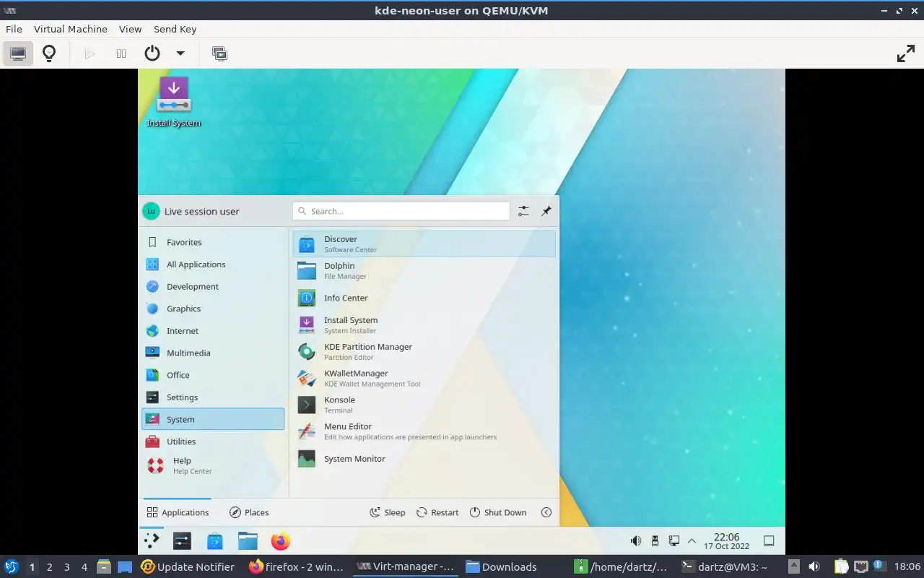This screenshot has height=578, width=924.
Task: Click guest show desktop button
Action: pos(769,540)
